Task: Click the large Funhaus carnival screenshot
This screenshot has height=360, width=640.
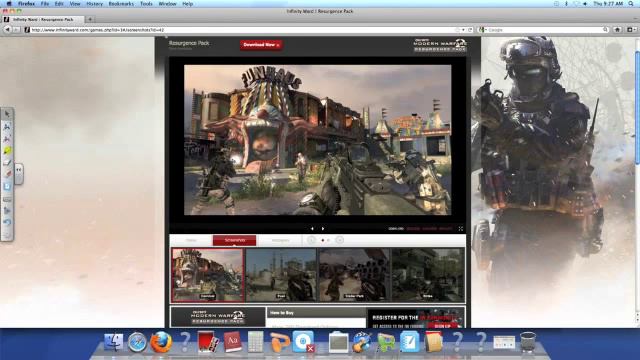Action: 318,140
